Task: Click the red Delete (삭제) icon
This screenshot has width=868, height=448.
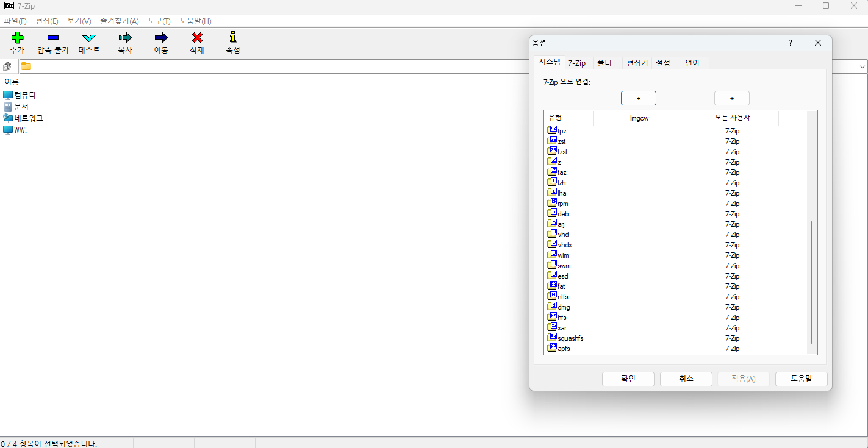Action: pos(197,38)
